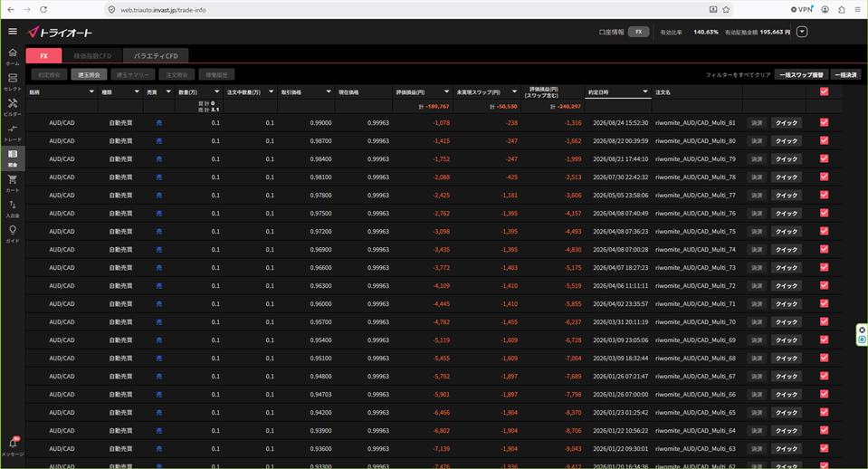Click the 一括決済 button
This screenshot has width=868, height=469.
845,75
